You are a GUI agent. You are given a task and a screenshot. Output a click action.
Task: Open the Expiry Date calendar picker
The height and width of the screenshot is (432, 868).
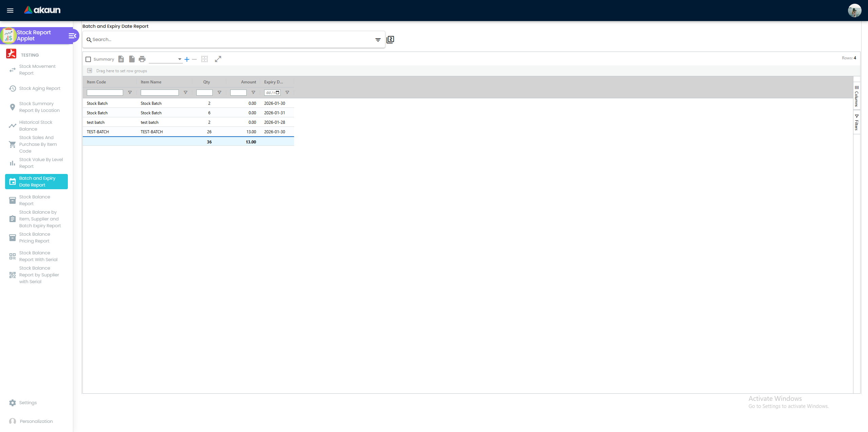coord(278,93)
